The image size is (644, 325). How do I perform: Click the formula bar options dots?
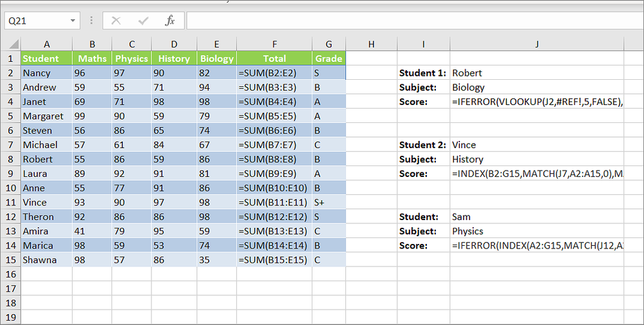[x=91, y=21]
